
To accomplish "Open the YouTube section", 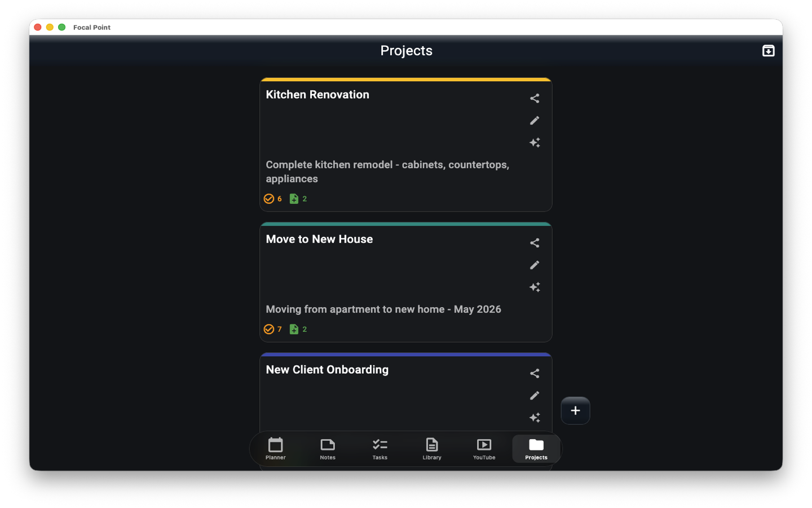I will [x=484, y=449].
